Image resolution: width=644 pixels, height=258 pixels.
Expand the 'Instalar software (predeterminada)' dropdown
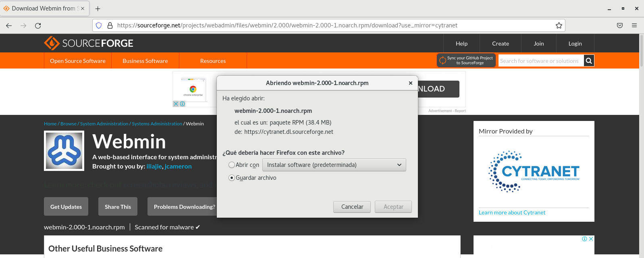(334, 165)
